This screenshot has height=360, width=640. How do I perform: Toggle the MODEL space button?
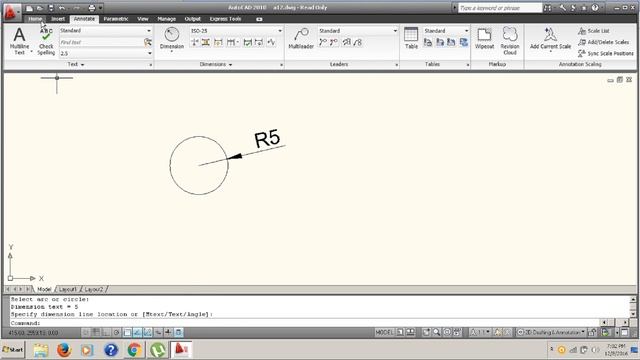(x=384, y=332)
